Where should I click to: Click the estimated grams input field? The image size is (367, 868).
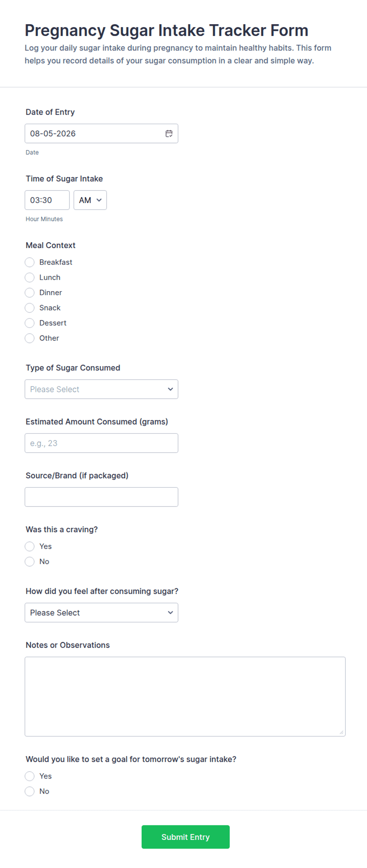point(101,443)
